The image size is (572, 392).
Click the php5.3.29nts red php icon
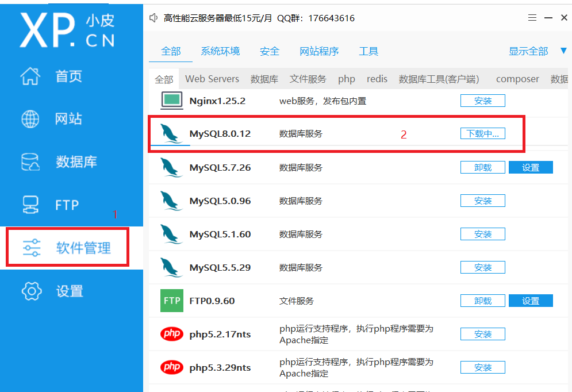click(172, 367)
